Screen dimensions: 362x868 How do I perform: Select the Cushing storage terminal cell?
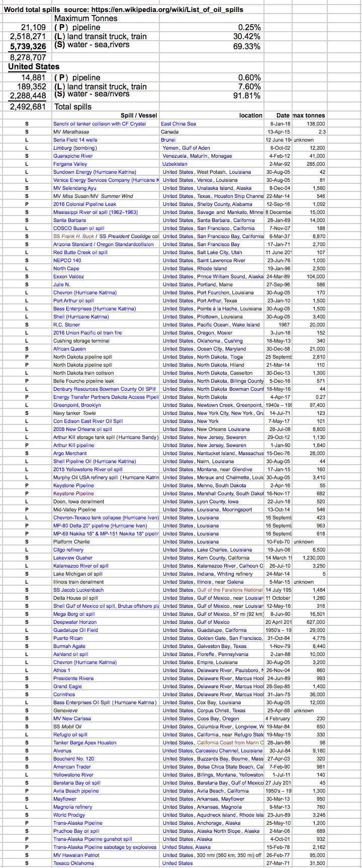106,341
